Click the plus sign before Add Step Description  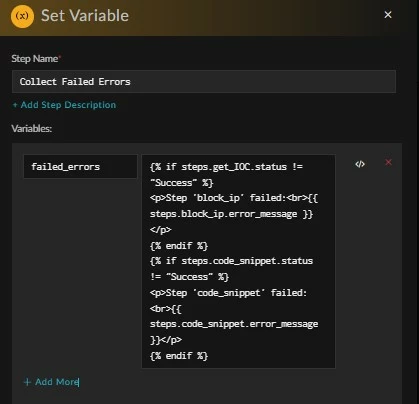(x=15, y=105)
